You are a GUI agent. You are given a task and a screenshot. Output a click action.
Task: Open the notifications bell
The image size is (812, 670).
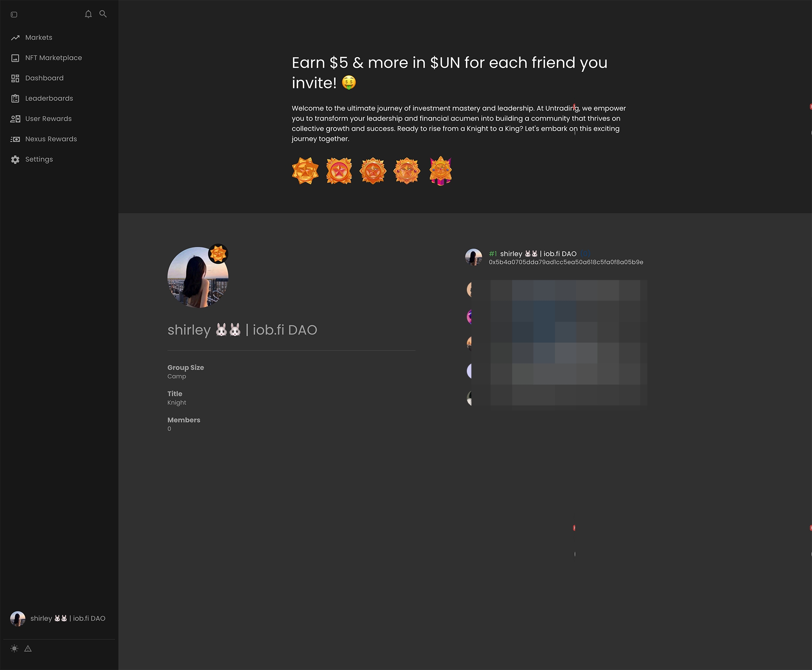[x=88, y=14]
